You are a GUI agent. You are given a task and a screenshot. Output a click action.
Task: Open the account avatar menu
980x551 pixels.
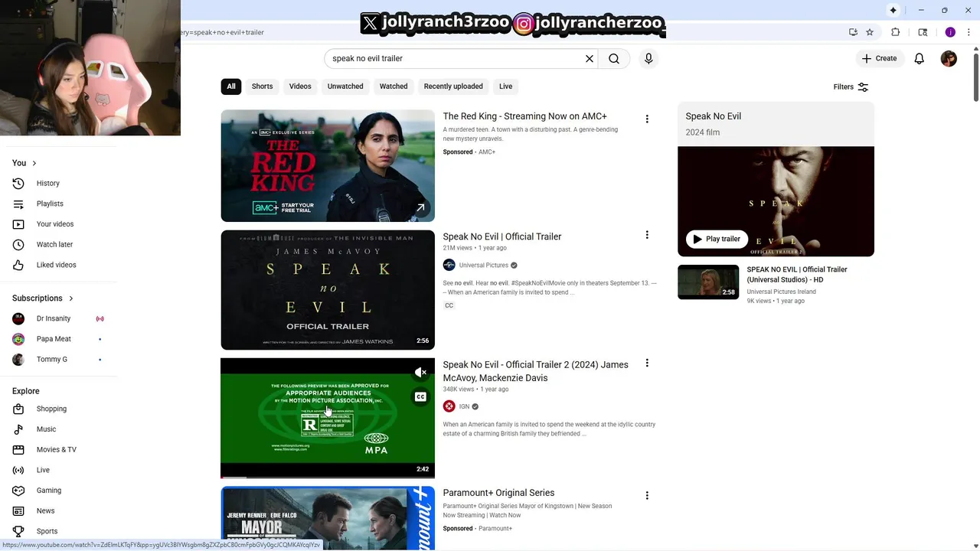[949, 58]
